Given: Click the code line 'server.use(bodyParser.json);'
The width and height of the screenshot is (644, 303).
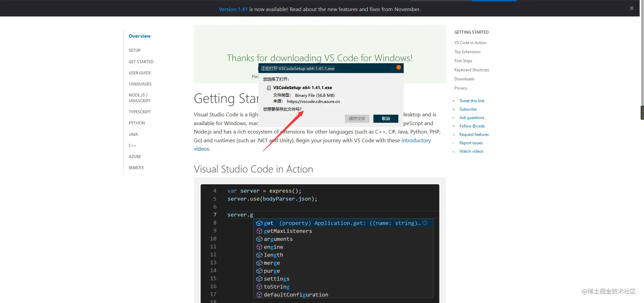Looking at the screenshot, I should coord(272,199).
